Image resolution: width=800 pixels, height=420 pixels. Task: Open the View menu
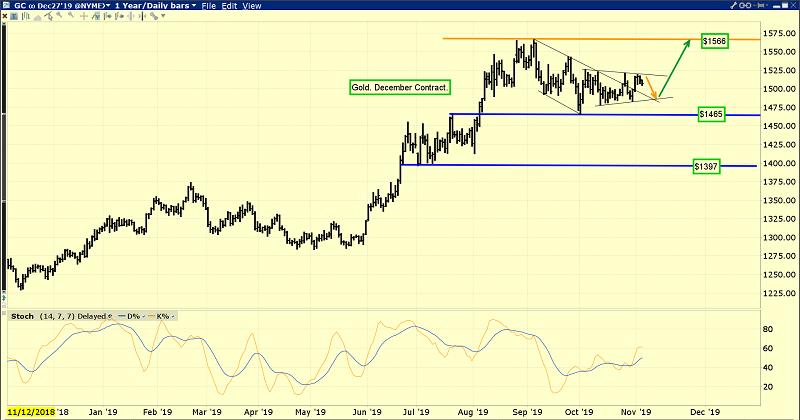[252, 6]
